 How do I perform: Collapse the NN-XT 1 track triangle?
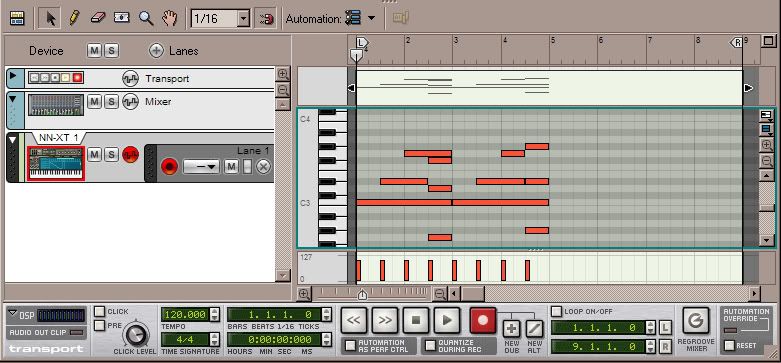(12, 139)
